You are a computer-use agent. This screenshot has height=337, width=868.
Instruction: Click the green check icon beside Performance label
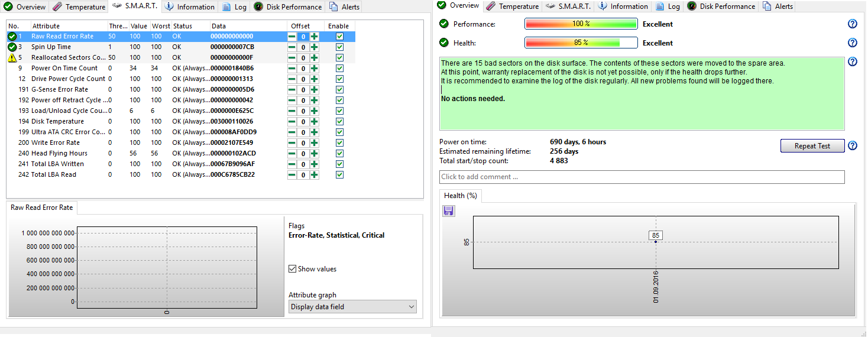tap(444, 24)
